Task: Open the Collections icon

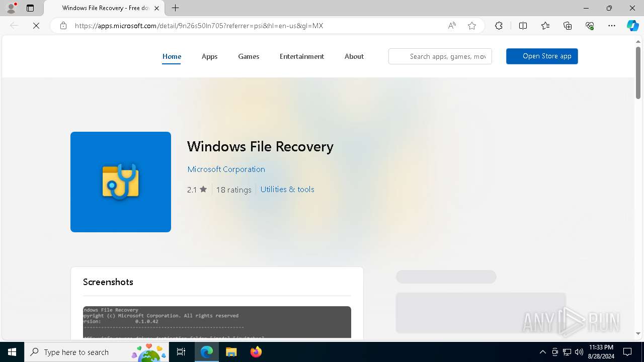Action: 568,26
